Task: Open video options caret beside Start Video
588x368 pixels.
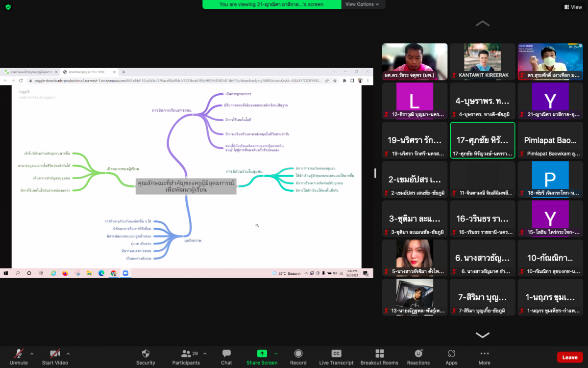Action: (x=68, y=353)
